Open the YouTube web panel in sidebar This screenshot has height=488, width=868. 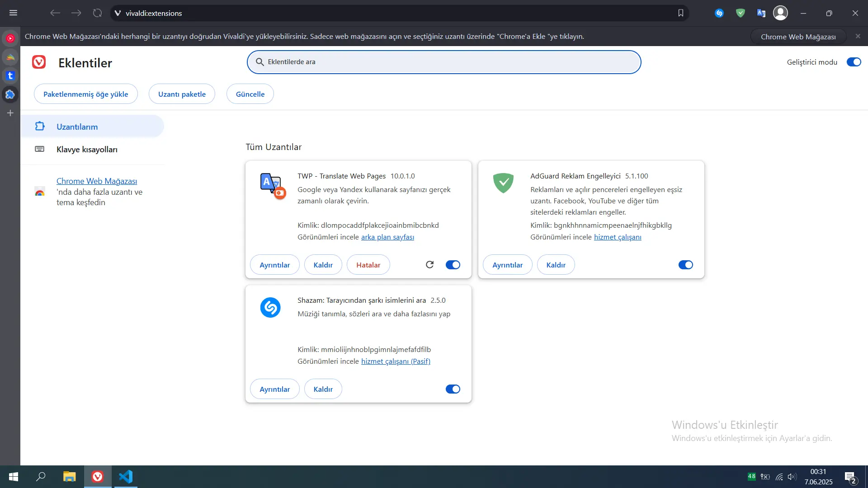(x=10, y=38)
